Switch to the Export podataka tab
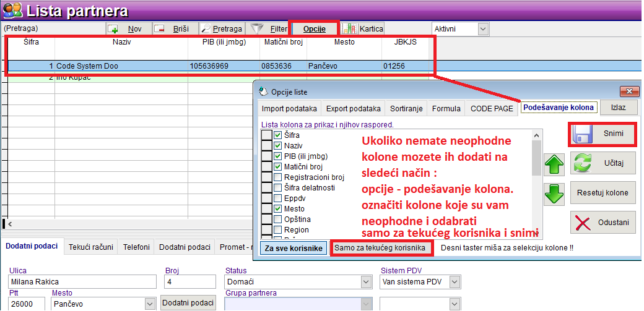This screenshot has width=644, height=311. [353, 108]
